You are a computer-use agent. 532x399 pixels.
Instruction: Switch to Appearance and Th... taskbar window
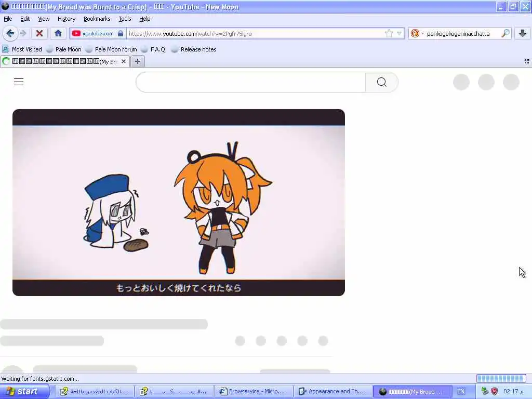(x=332, y=391)
